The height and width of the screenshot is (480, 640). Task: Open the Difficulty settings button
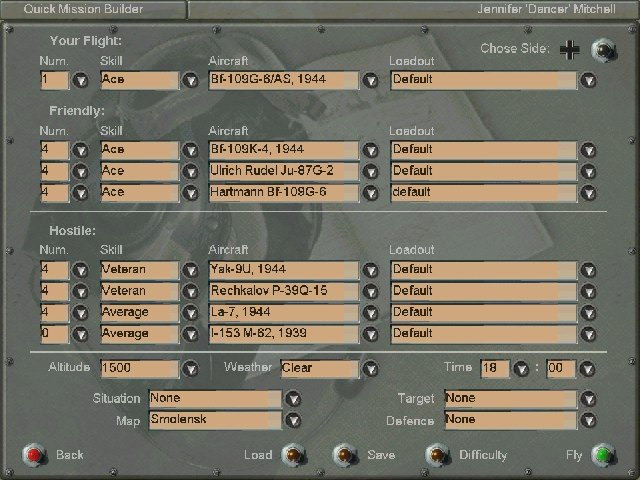[436, 455]
